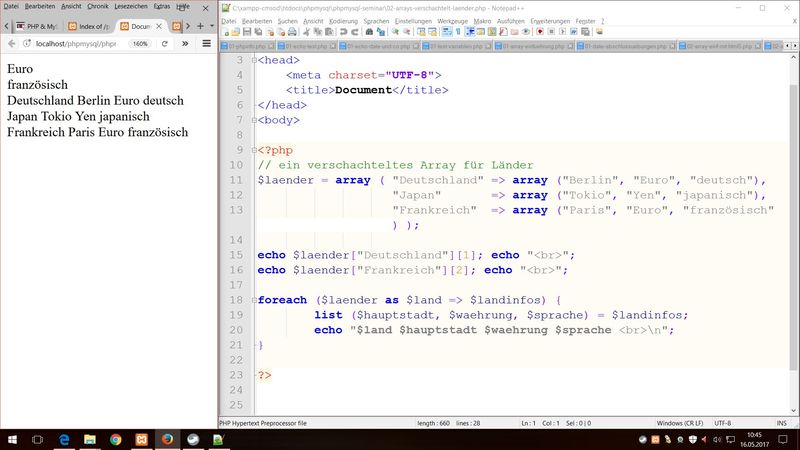Select the 'Index of /' browser tab
800x450 pixels.
click(88, 25)
